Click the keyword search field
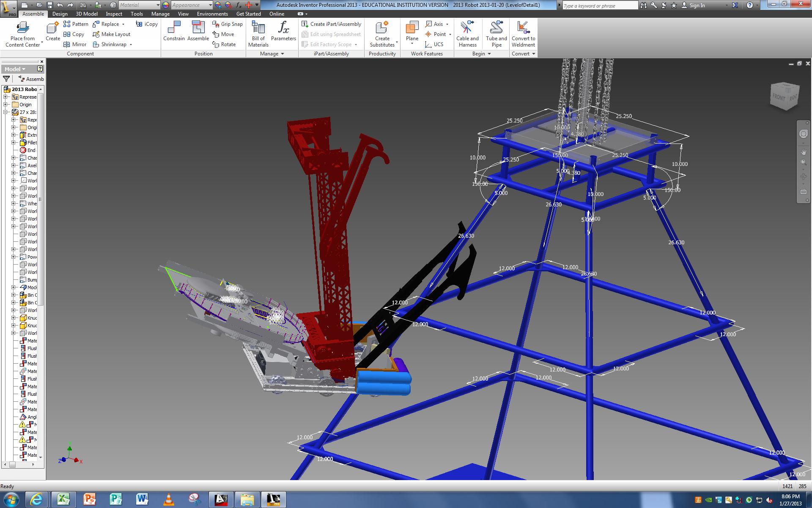 [x=600, y=6]
